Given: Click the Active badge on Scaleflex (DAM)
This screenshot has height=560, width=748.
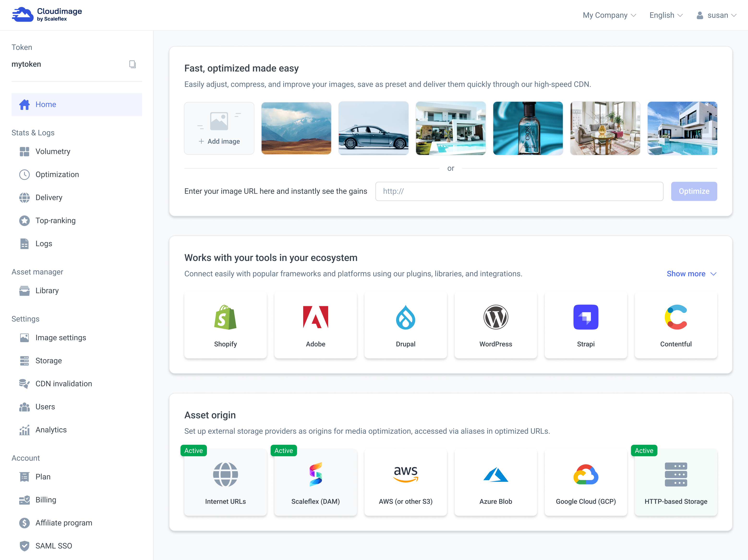Looking at the screenshot, I should [x=283, y=451].
